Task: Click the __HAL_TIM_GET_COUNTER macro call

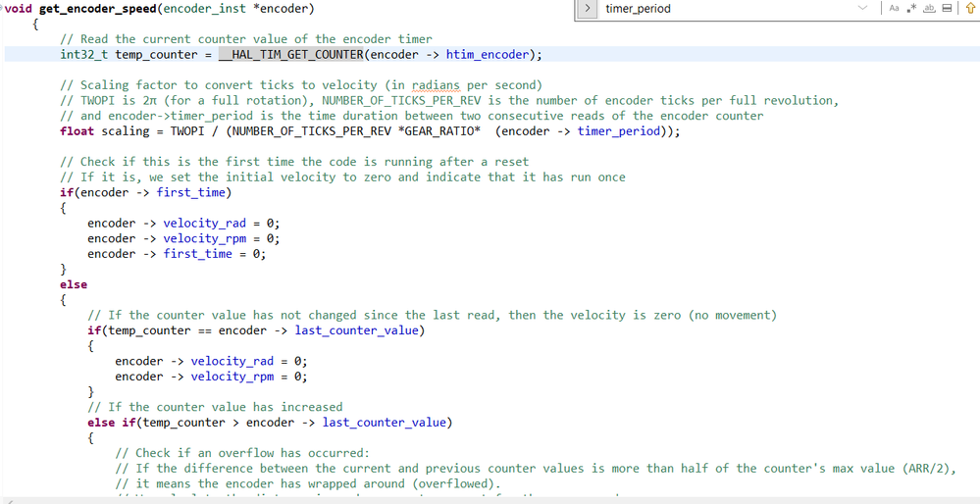Action: [290, 54]
